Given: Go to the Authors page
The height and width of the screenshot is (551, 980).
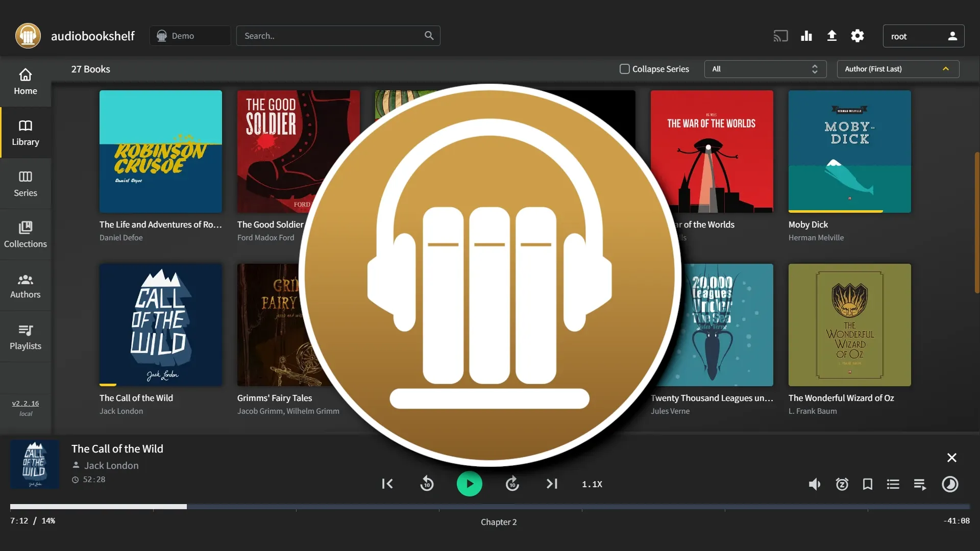Looking at the screenshot, I should click(x=25, y=285).
